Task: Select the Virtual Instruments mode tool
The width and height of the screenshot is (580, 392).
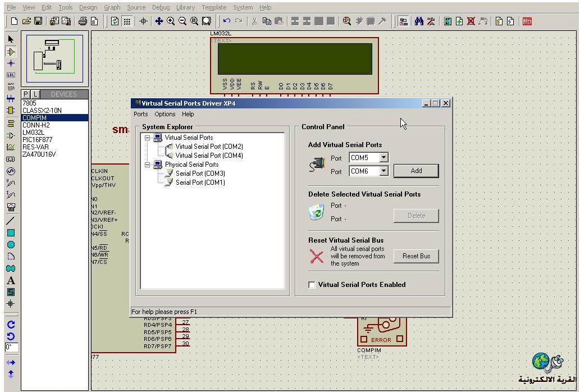Action: pos(11,207)
